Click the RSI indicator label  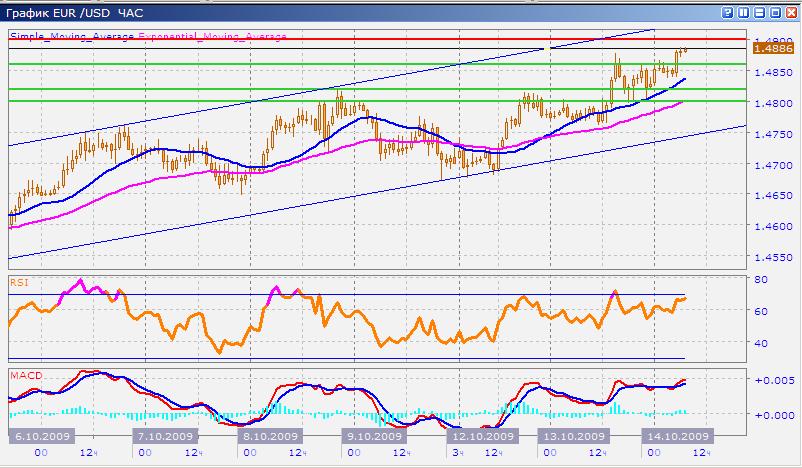(x=18, y=283)
